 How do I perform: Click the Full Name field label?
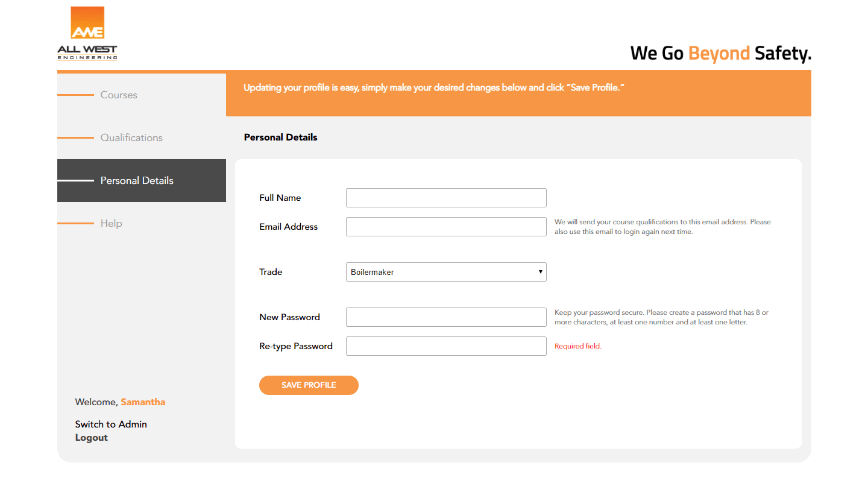(x=280, y=198)
